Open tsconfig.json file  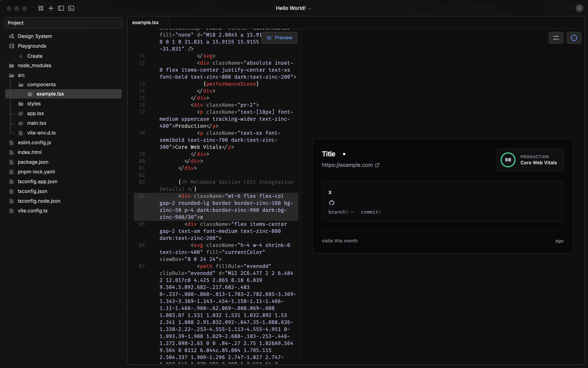32,191
